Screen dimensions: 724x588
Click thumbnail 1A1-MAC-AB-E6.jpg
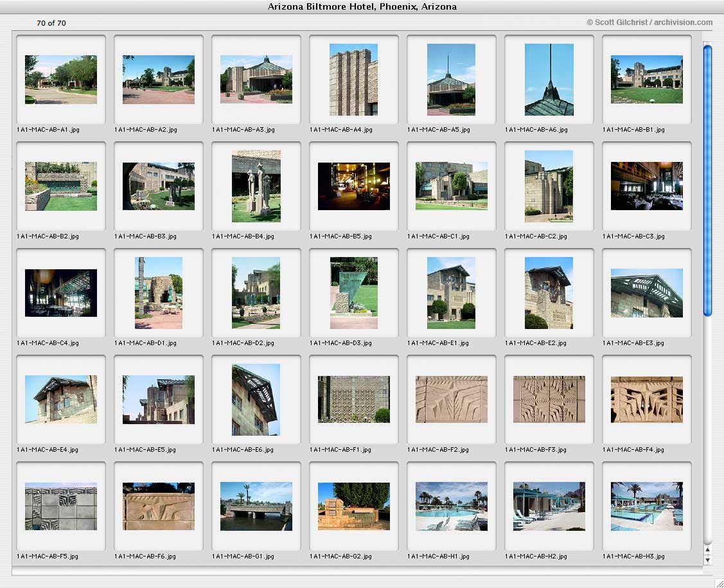pyautogui.click(x=256, y=400)
